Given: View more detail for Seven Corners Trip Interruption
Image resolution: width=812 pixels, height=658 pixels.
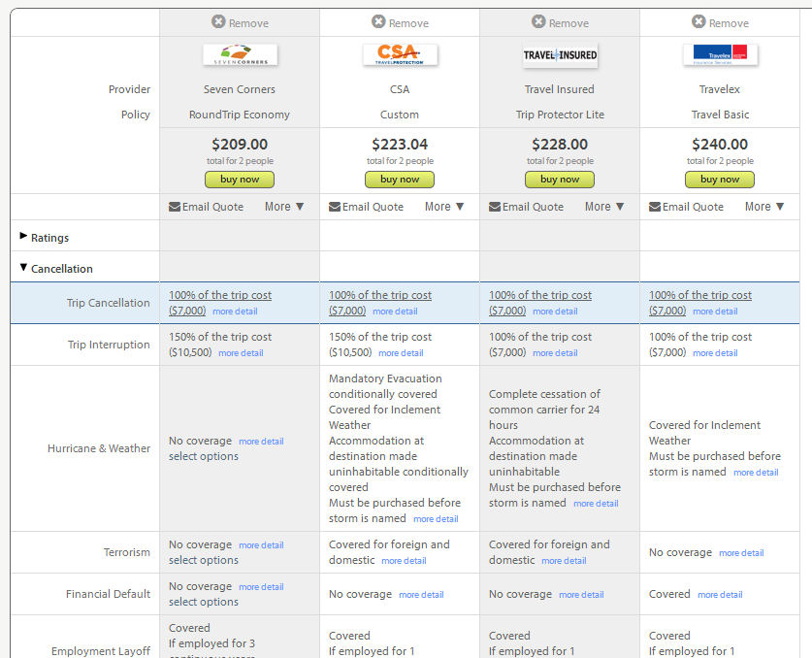Looking at the screenshot, I should coord(241,353).
